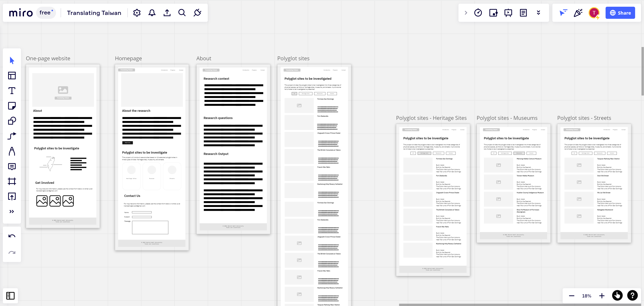Open the templates tool
644x306 pixels.
pyautogui.click(x=12, y=76)
